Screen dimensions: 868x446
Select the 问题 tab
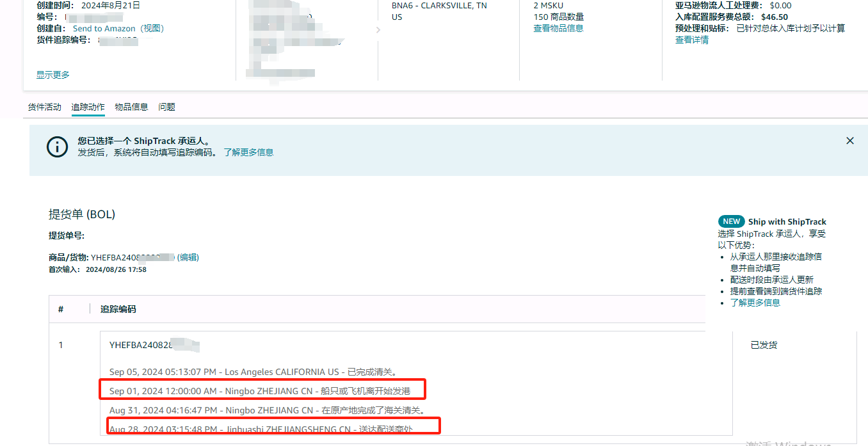coord(167,107)
